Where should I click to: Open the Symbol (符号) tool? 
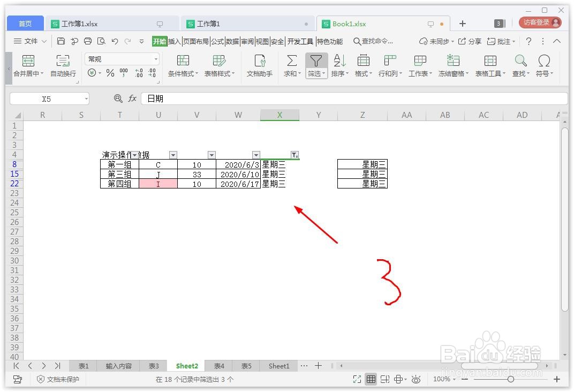pyautogui.click(x=545, y=66)
